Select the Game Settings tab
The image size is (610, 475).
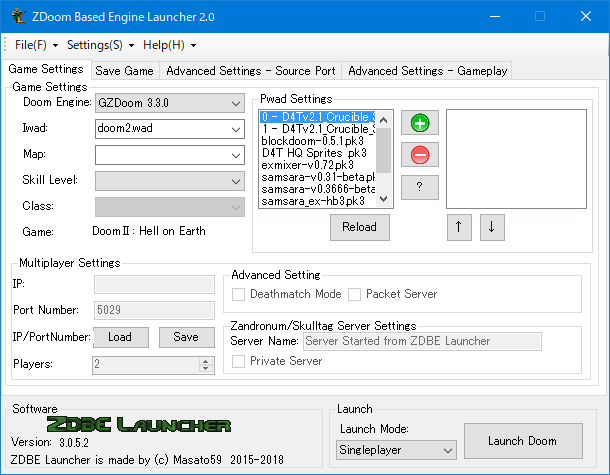pos(46,69)
